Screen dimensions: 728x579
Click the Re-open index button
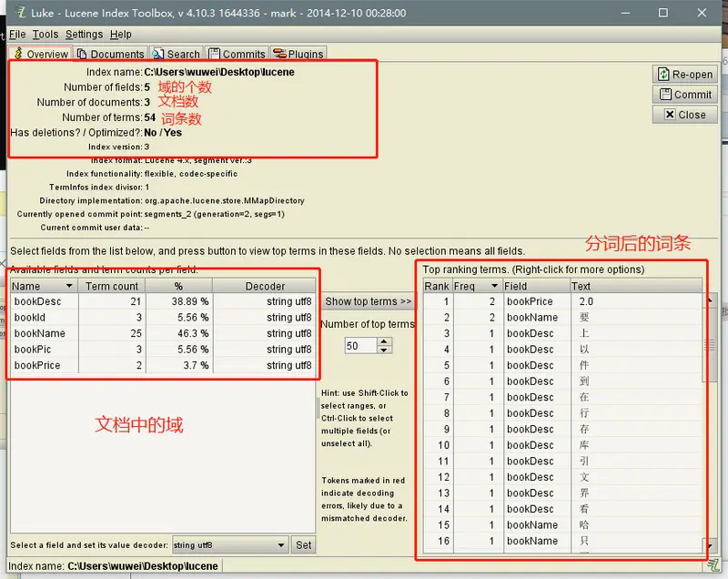pos(685,75)
